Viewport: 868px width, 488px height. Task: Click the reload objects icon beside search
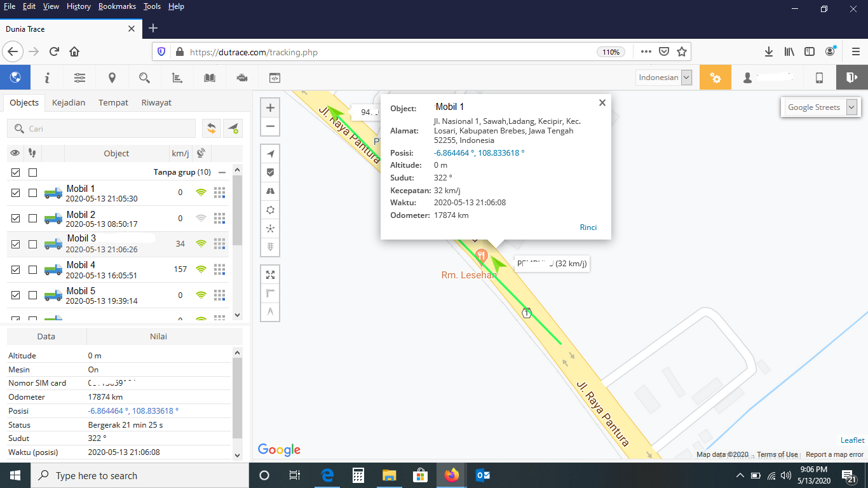pos(212,128)
